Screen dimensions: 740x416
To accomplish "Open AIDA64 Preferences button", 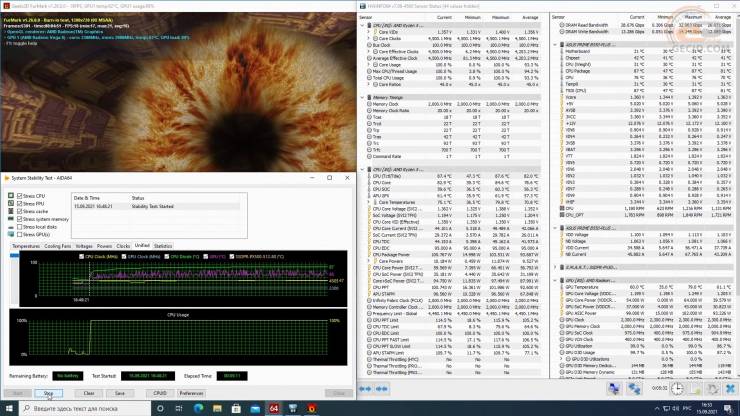I will coord(191,393).
